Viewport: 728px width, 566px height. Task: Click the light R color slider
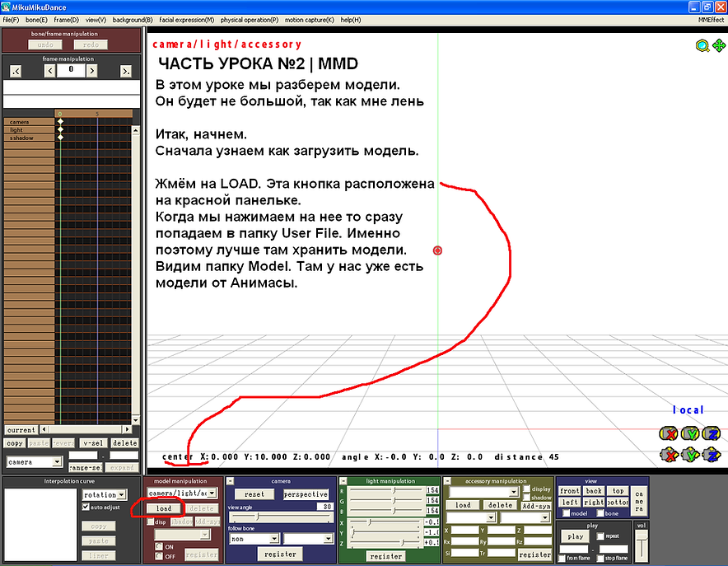tap(386, 490)
